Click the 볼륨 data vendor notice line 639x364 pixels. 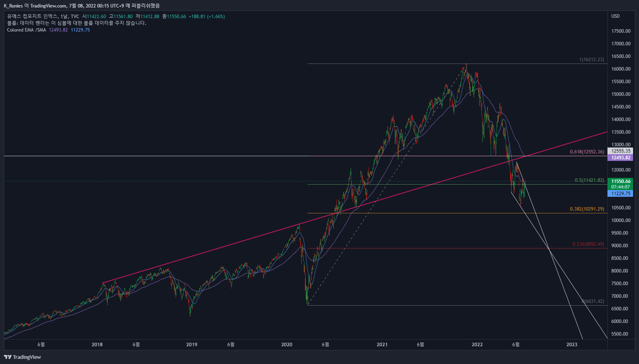[77, 23]
